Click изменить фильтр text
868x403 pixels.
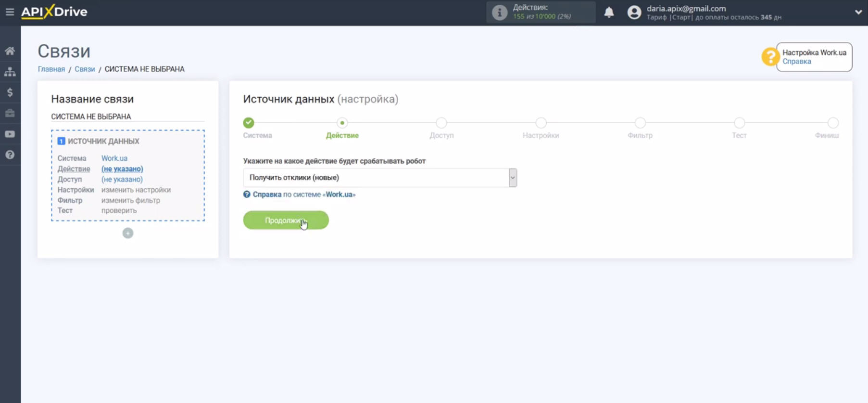coord(130,200)
